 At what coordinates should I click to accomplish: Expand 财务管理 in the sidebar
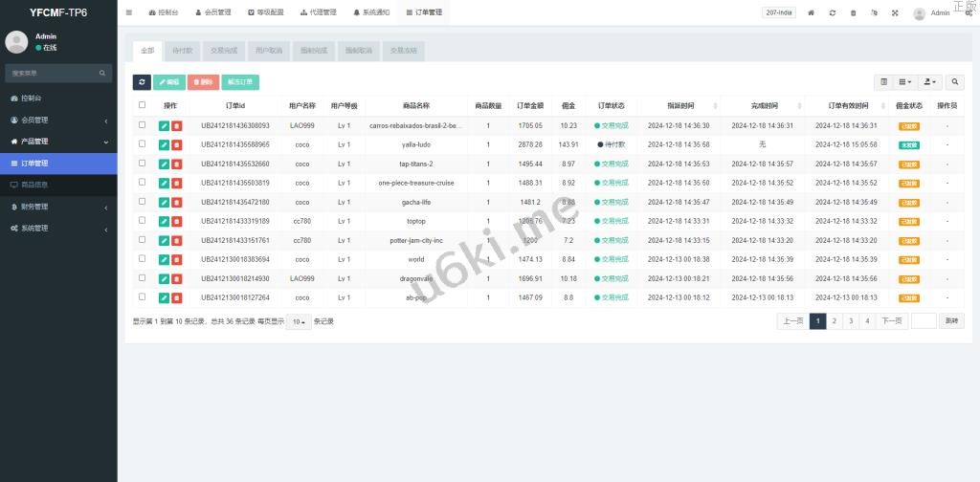[x=58, y=207]
